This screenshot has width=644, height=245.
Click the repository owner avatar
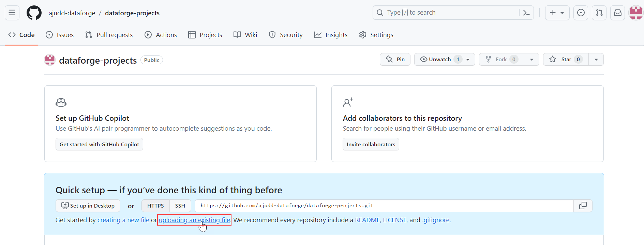pyautogui.click(x=50, y=60)
